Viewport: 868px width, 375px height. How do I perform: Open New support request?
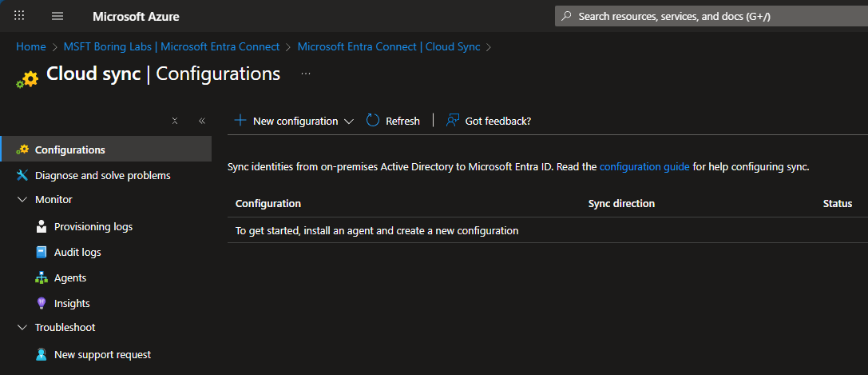point(102,354)
